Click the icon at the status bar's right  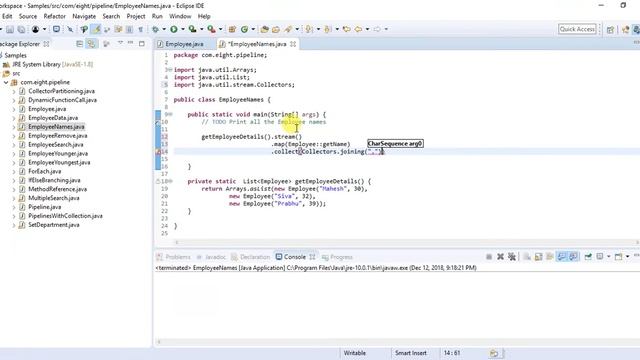[x=494, y=353]
